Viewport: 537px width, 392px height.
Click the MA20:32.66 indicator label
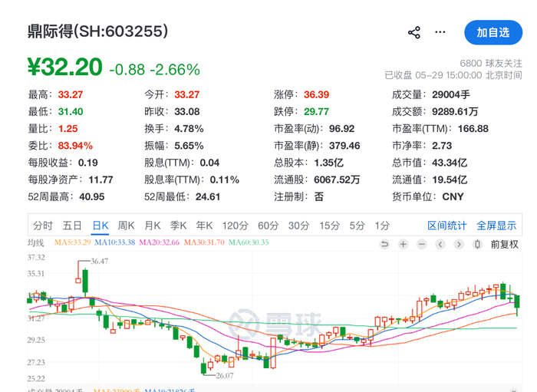click(160, 242)
